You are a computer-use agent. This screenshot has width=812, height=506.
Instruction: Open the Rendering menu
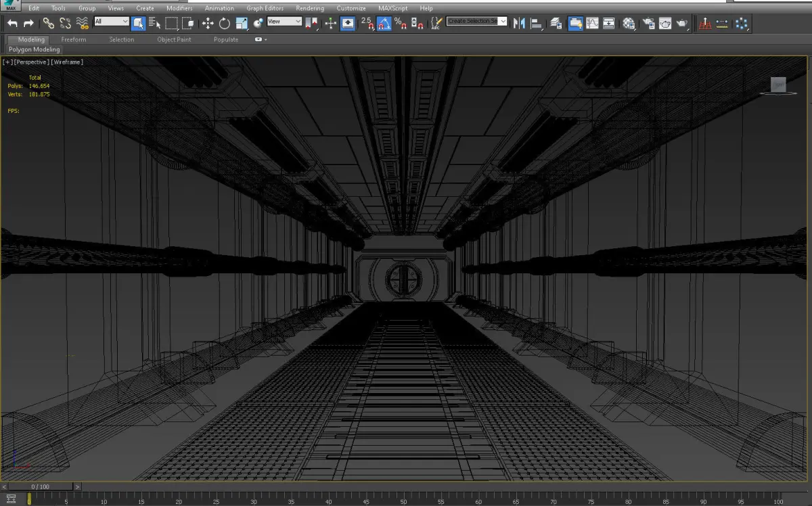pyautogui.click(x=311, y=8)
